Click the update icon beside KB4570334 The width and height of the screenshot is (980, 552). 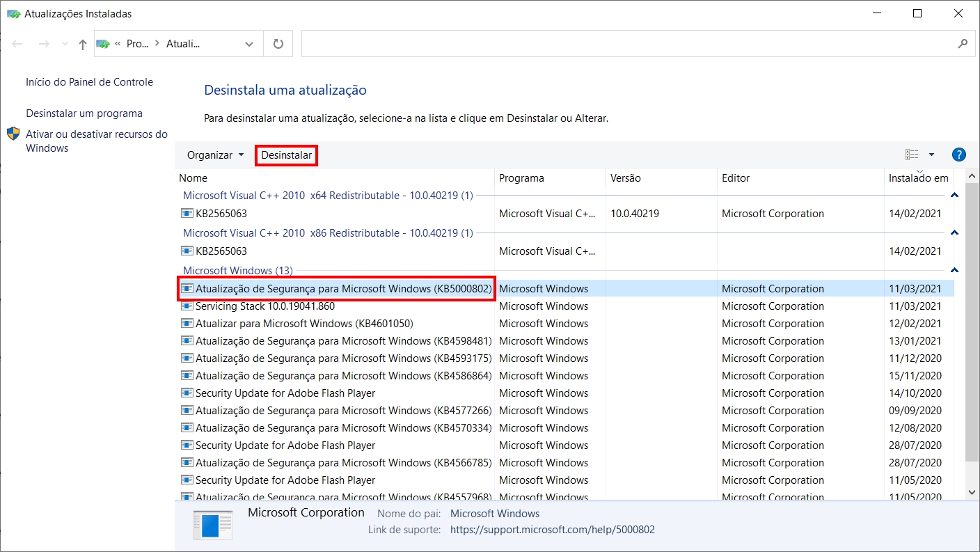pos(187,427)
